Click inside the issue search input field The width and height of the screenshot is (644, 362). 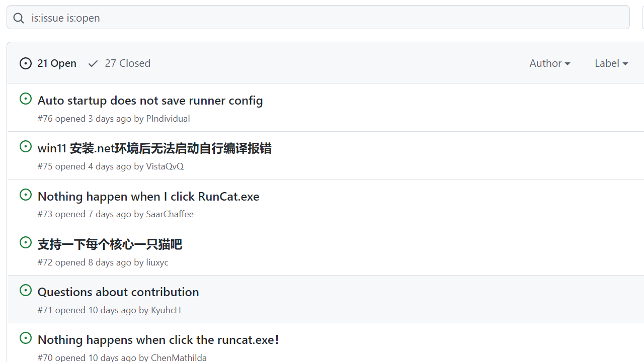coord(201,18)
